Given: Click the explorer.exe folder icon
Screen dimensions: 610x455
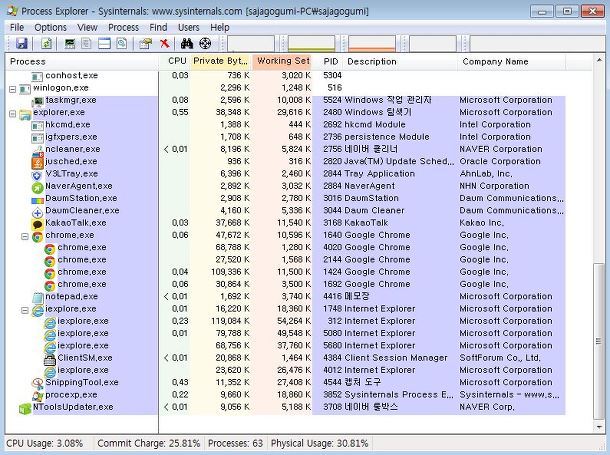Looking at the screenshot, I should [x=25, y=114].
